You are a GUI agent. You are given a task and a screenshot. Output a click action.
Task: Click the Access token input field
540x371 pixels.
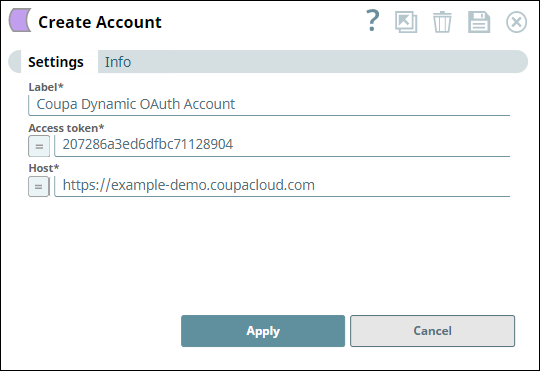[282, 146]
